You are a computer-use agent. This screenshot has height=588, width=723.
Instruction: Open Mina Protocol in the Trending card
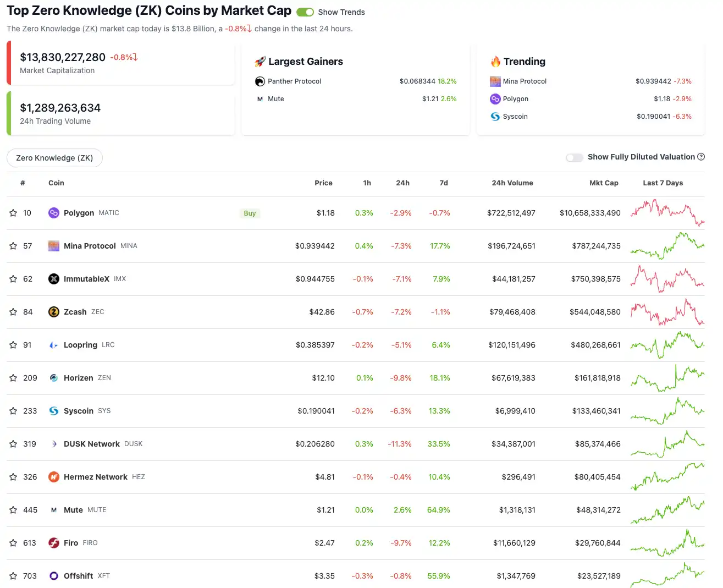pyautogui.click(x=525, y=81)
